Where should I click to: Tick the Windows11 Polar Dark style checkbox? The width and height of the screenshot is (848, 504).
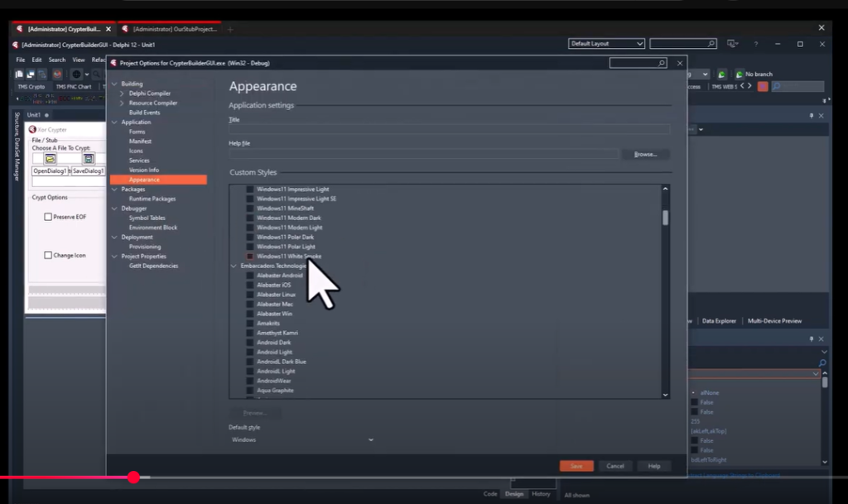coord(250,238)
